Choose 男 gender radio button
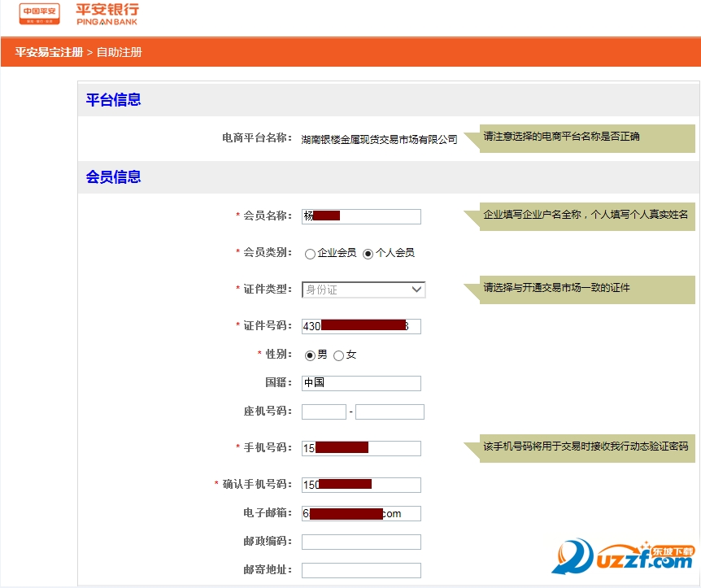The height and width of the screenshot is (588, 701). pos(310,355)
